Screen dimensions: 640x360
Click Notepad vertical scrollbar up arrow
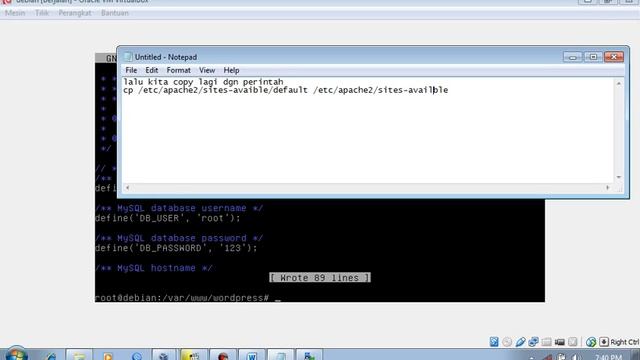[x=619, y=83]
